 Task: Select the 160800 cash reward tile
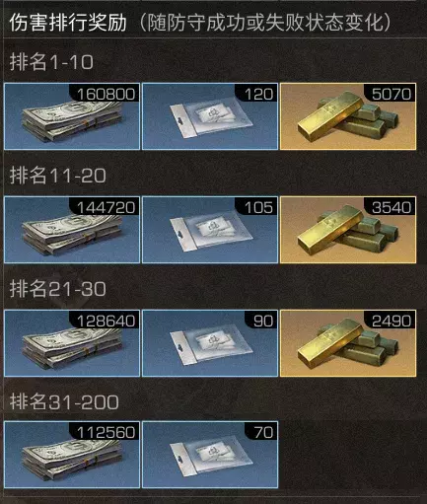(72, 116)
